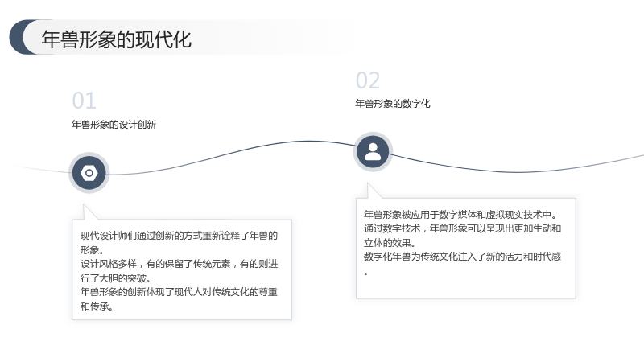Click the person silhouette icon under 02
This screenshot has width=644, height=362.
[x=373, y=152]
